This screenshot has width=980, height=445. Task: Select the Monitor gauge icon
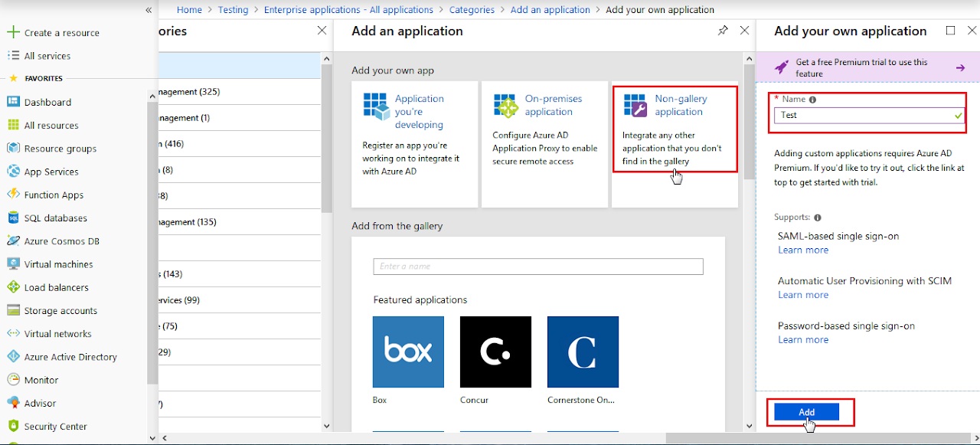(x=12, y=379)
